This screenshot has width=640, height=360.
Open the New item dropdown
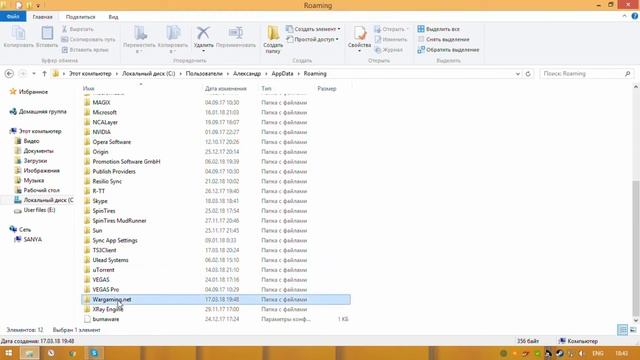point(313,29)
